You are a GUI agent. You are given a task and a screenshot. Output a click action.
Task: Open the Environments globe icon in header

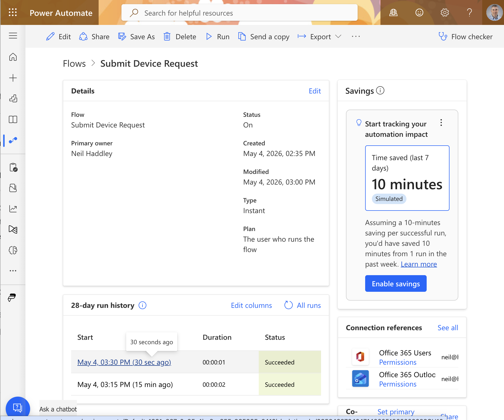(393, 12)
